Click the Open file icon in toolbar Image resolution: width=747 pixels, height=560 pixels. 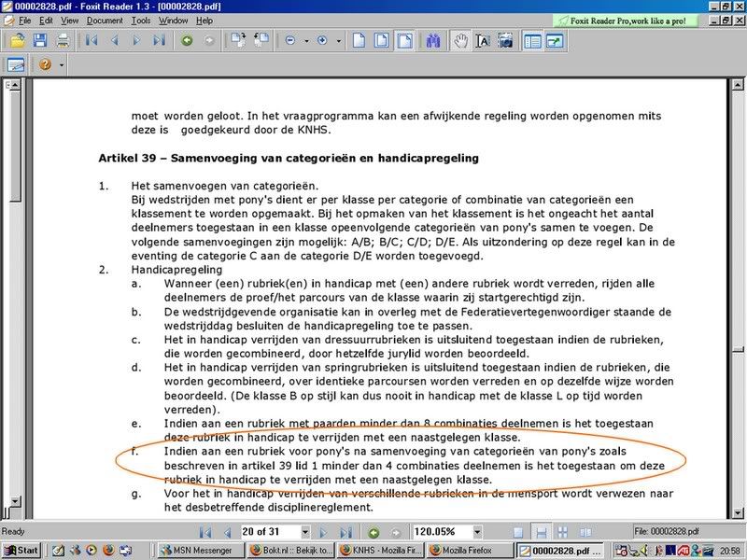coord(18,40)
